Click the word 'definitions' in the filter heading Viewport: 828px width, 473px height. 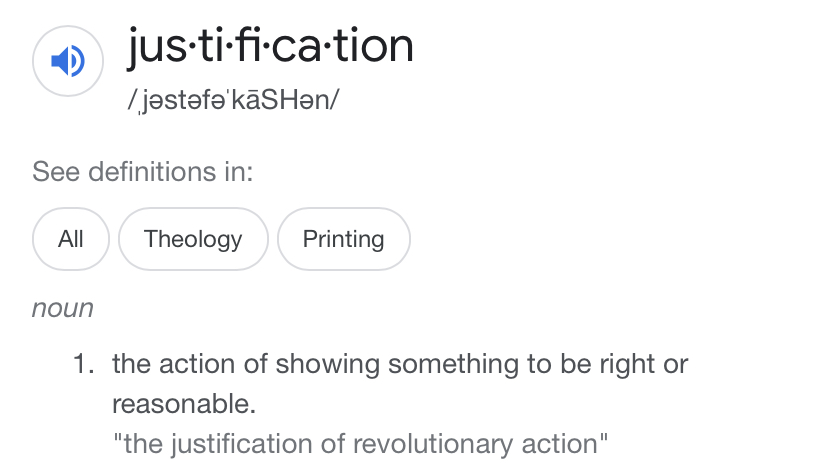coord(152,172)
